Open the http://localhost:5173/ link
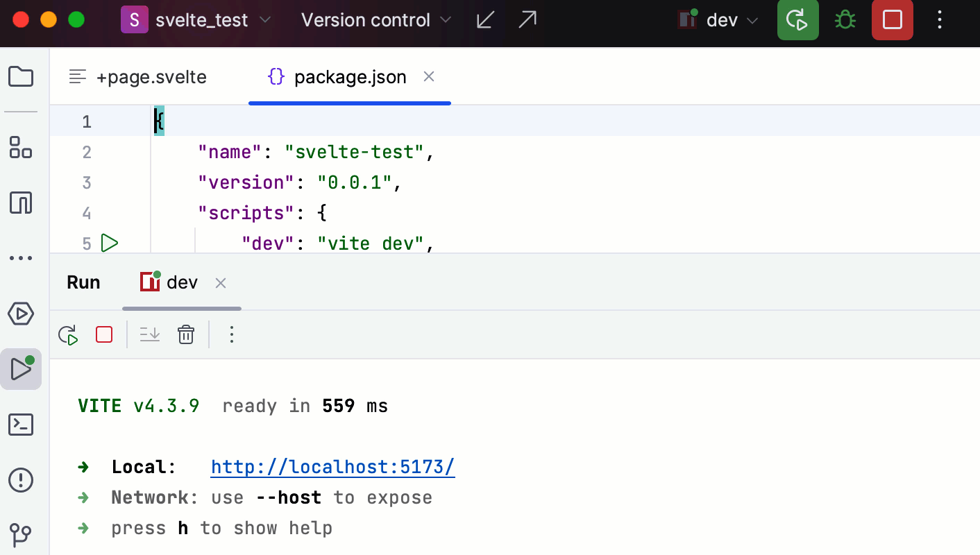Screen dimensions: 980x555 point(333,467)
